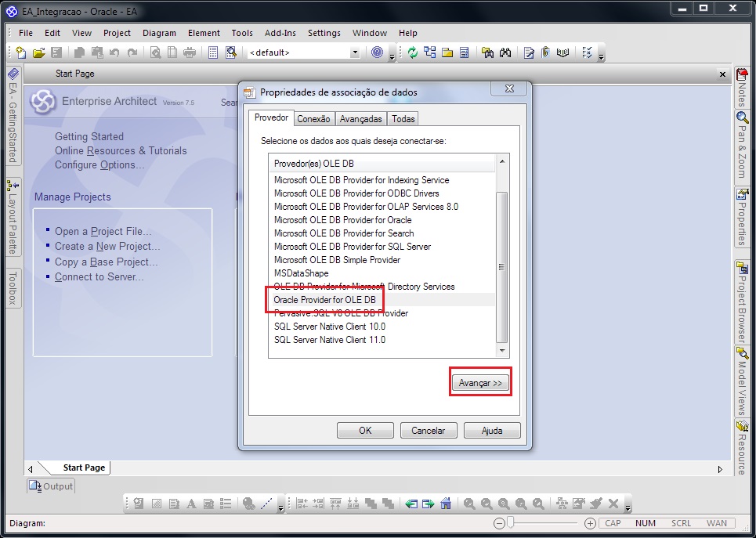
Task: Click the 'Connect to Server...' link
Action: tap(99, 276)
